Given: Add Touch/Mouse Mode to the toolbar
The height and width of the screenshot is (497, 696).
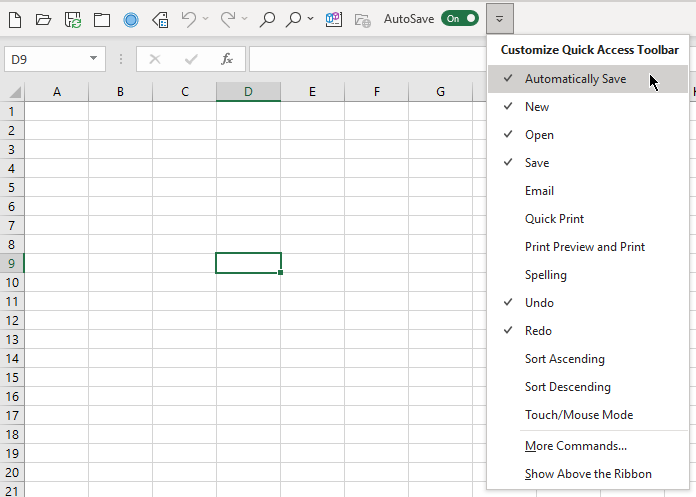Looking at the screenshot, I should (x=588, y=414).
